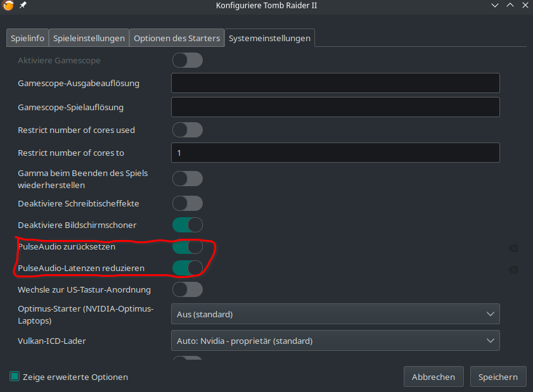533x392 pixels.
Task: Click the 'Deaktiviere Bildschirmschoner' label
Action: point(77,225)
